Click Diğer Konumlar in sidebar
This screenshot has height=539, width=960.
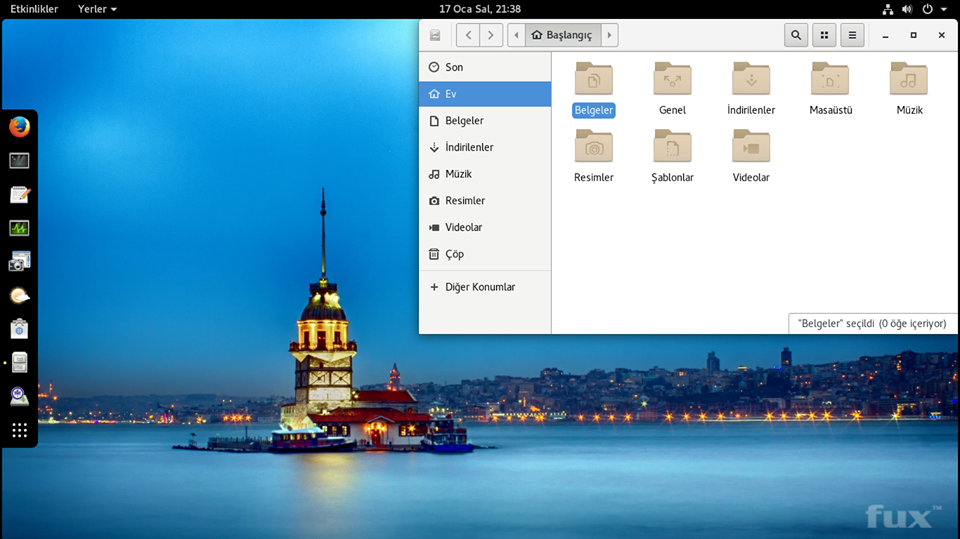point(479,287)
